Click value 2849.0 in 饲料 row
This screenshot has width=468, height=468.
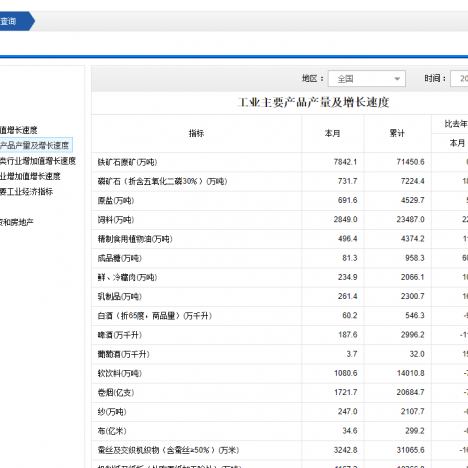tap(345, 220)
